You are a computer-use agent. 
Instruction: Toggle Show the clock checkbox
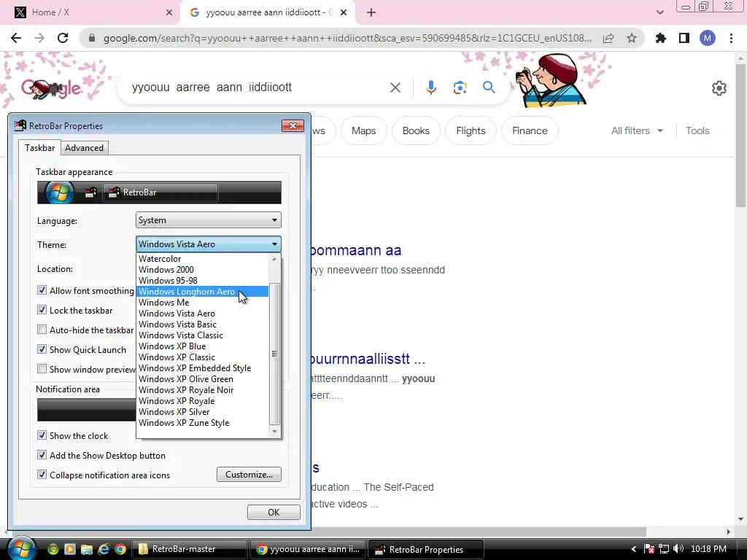[x=42, y=435]
